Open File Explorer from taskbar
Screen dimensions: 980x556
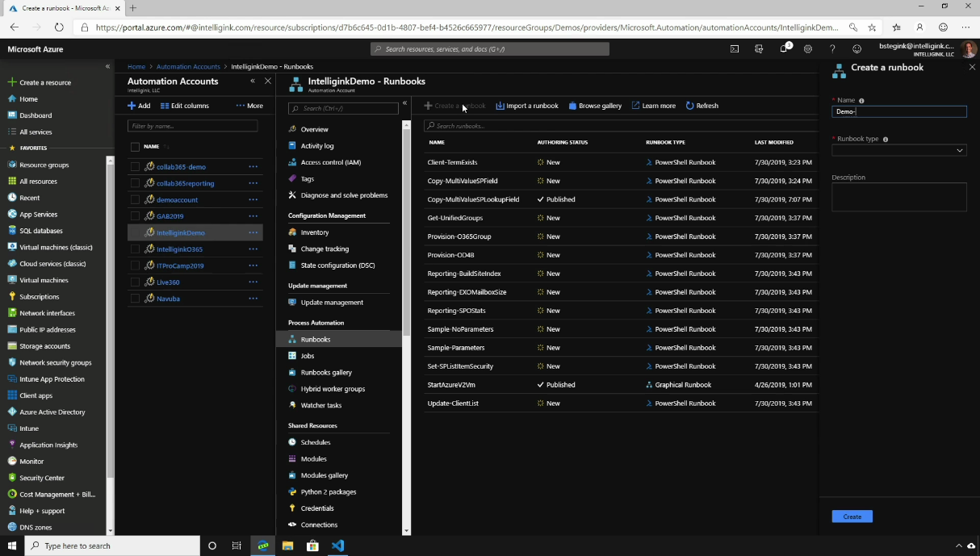click(287, 546)
